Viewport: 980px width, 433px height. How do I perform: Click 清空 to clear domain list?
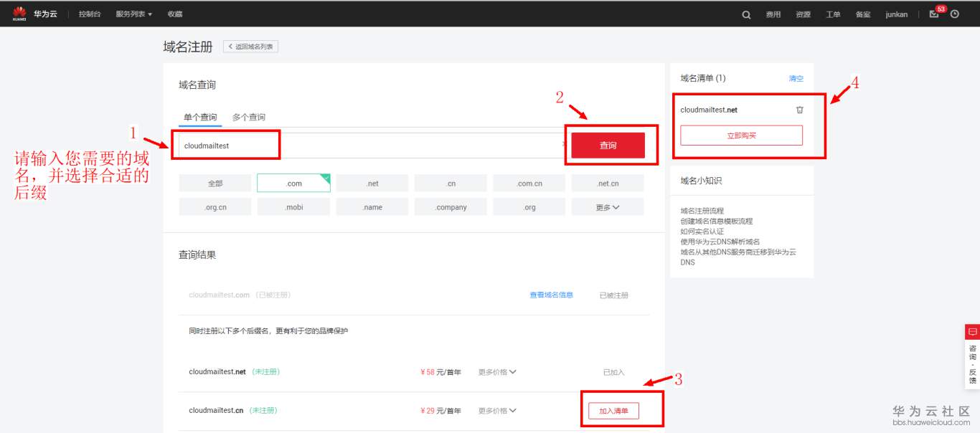coord(796,78)
